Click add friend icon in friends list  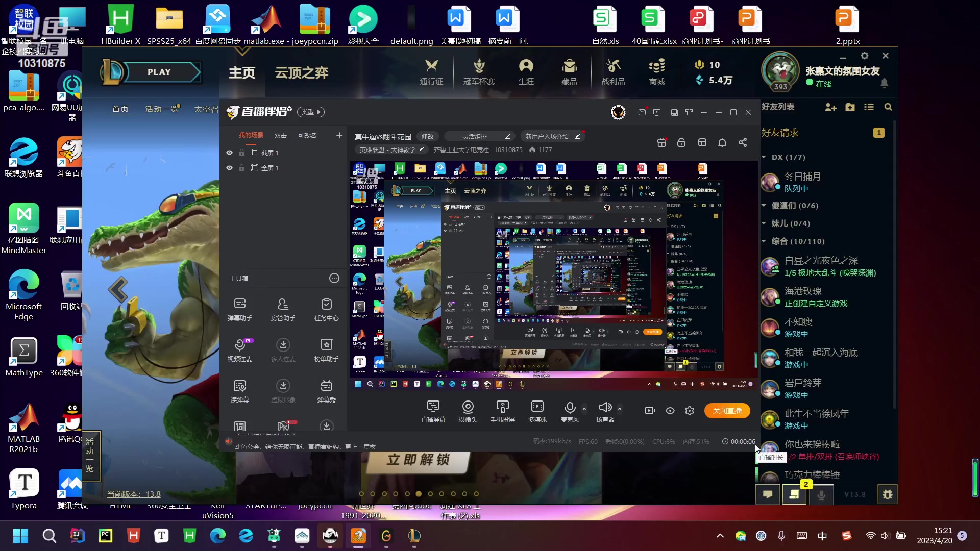click(830, 107)
